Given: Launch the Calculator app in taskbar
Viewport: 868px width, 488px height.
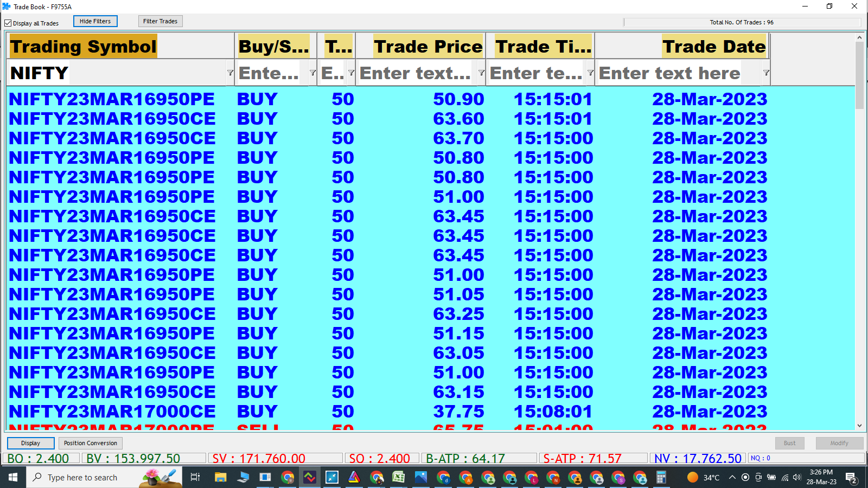Looking at the screenshot, I should click(661, 478).
